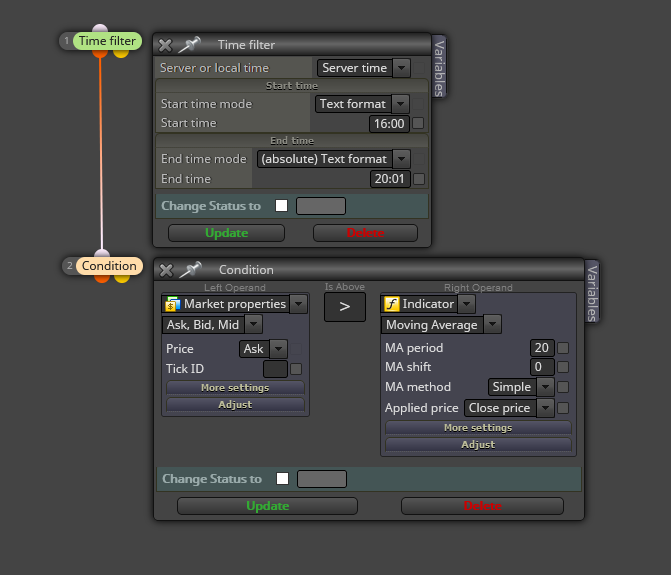Toggle checkbox next to End time 20:01
Viewport: 671px width, 575px height.
pyautogui.click(x=419, y=179)
